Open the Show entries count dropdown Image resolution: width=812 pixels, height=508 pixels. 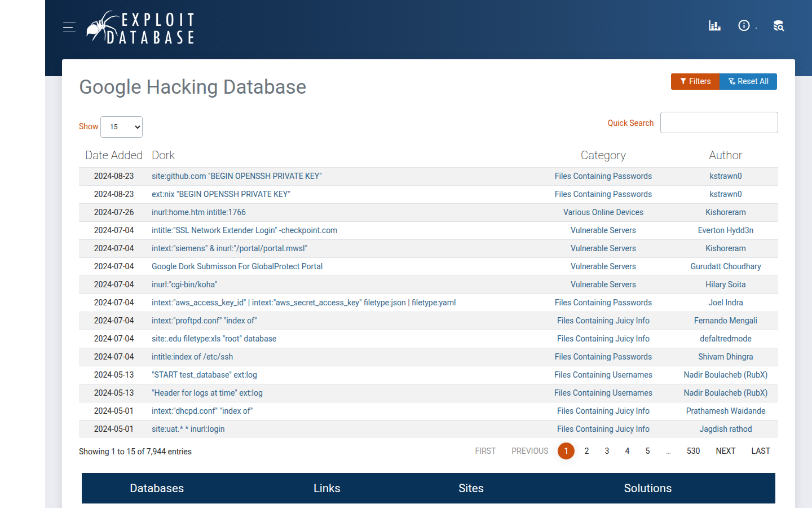[x=121, y=127]
